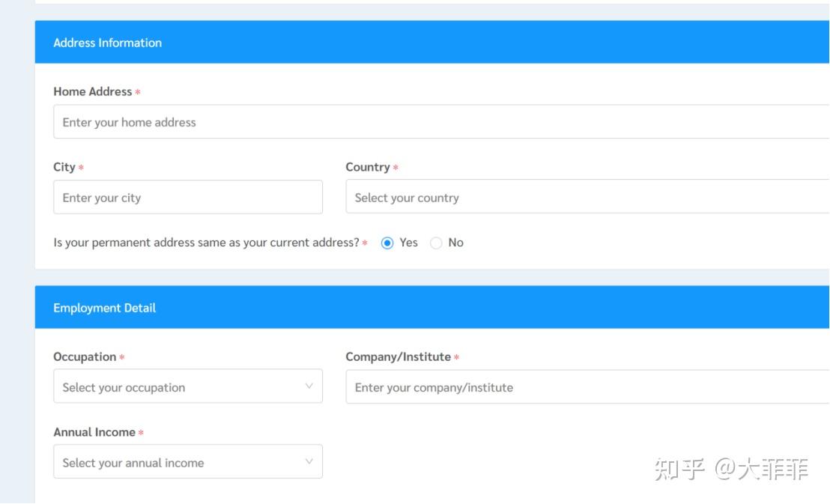Choose the No radio button
The height and width of the screenshot is (504, 830).
(x=436, y=243)
